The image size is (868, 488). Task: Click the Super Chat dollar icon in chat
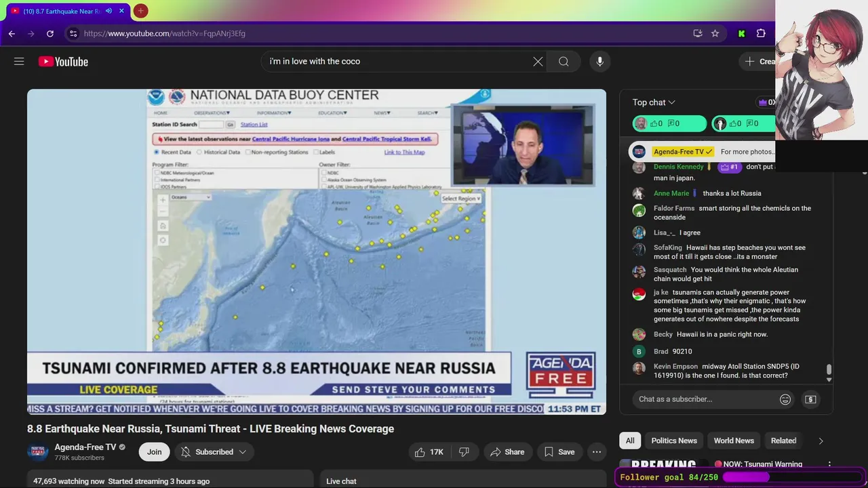[x=810, y=399]
